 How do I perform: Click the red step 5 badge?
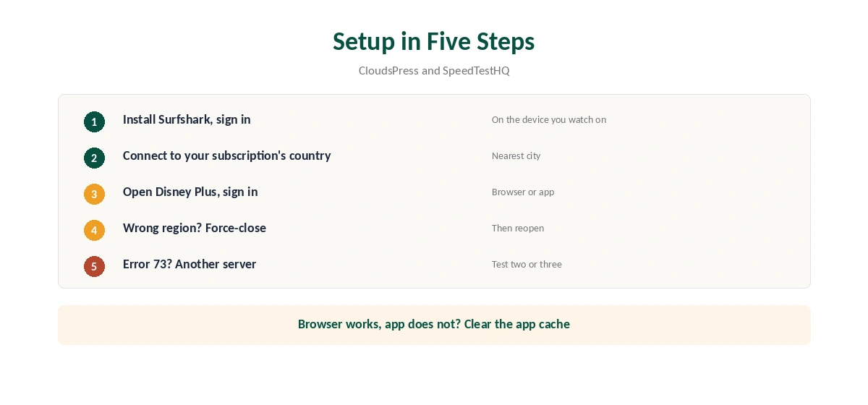94,266
